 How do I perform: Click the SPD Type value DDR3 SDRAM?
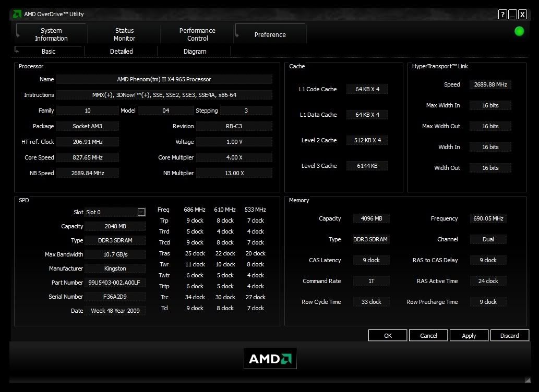[115, 240]
